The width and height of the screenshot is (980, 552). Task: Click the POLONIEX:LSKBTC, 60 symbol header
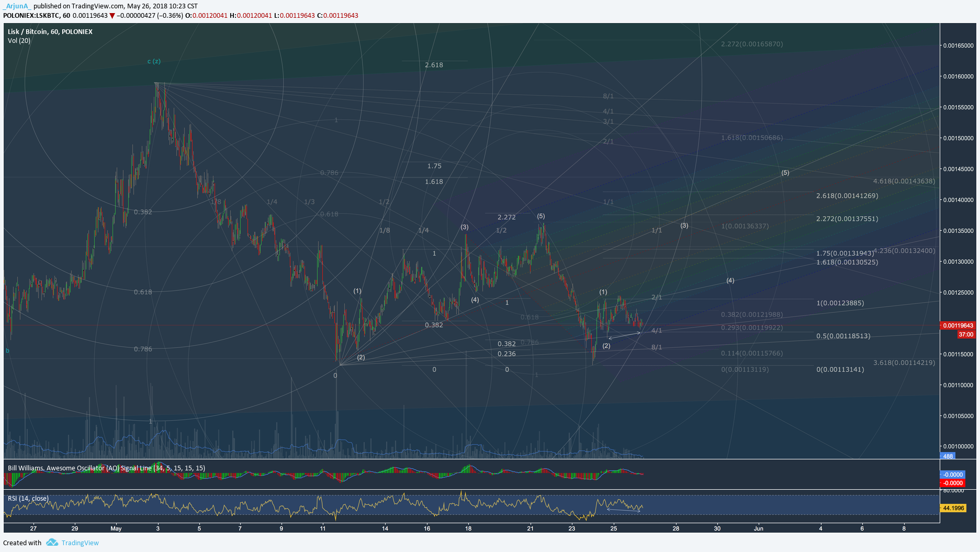coord(37,16)
